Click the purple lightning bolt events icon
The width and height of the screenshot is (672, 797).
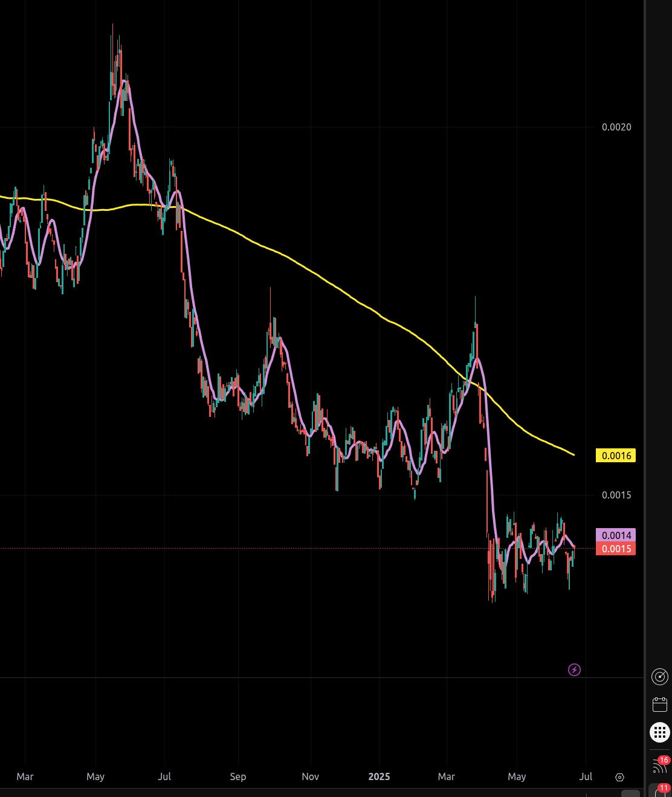click(x=574, y=670)
